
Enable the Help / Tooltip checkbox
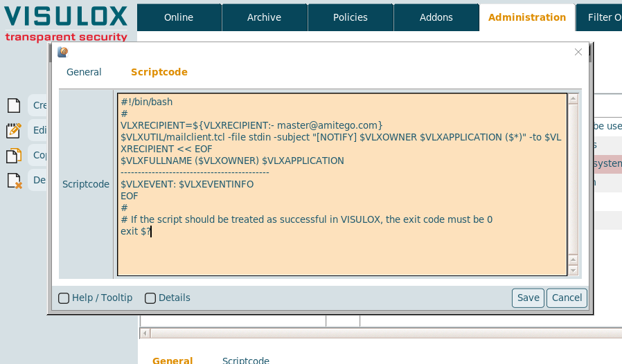tap(64, 298)
